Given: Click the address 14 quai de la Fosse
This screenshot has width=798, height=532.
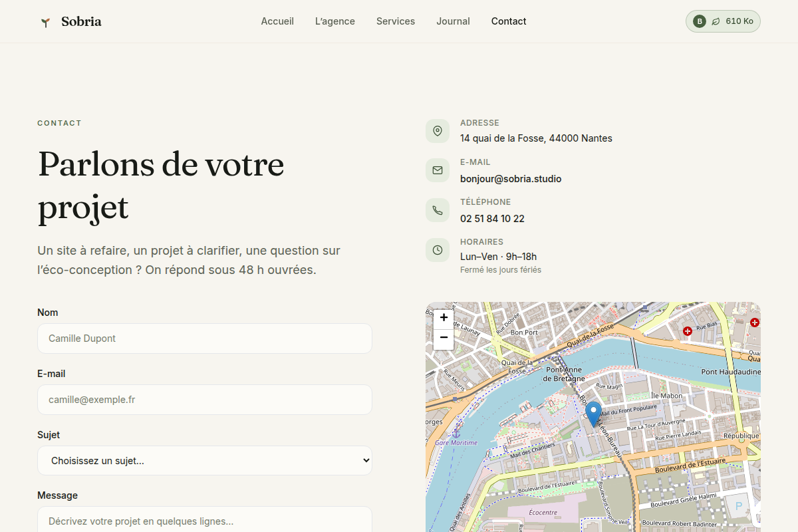Looking at the screenshot, I should 536,138.
